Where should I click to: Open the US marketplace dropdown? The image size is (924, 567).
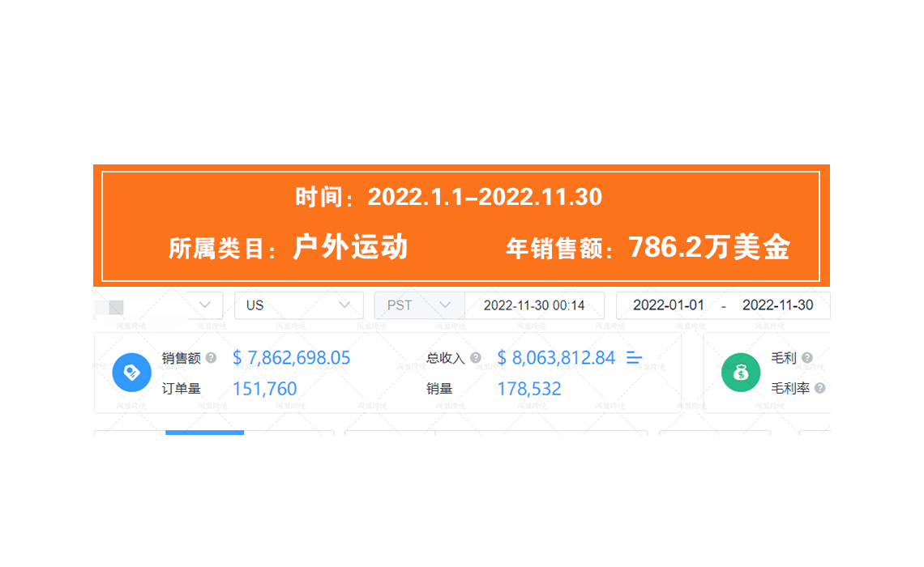point(299,305)
